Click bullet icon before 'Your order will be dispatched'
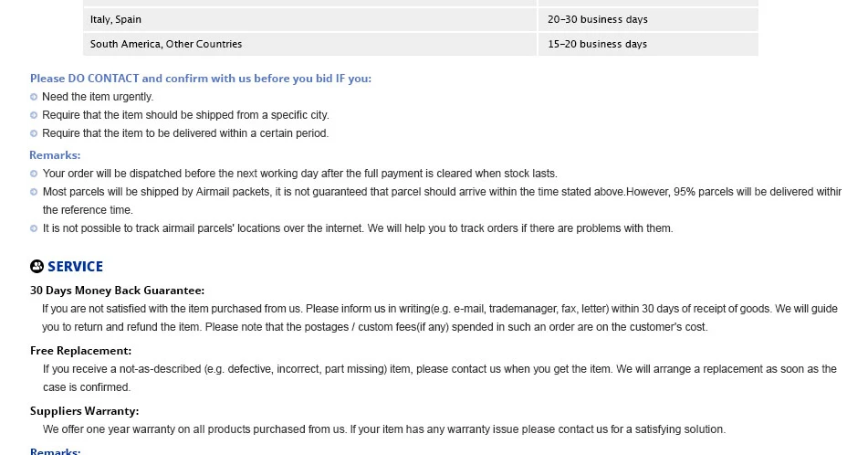This screenshot has height=455, width=868. 34,174
